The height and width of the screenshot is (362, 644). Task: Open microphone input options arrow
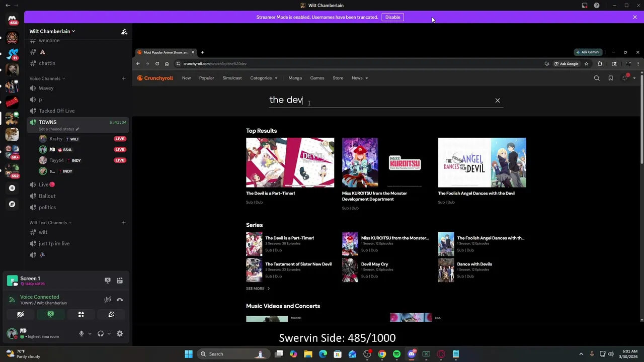click(90, 333)
